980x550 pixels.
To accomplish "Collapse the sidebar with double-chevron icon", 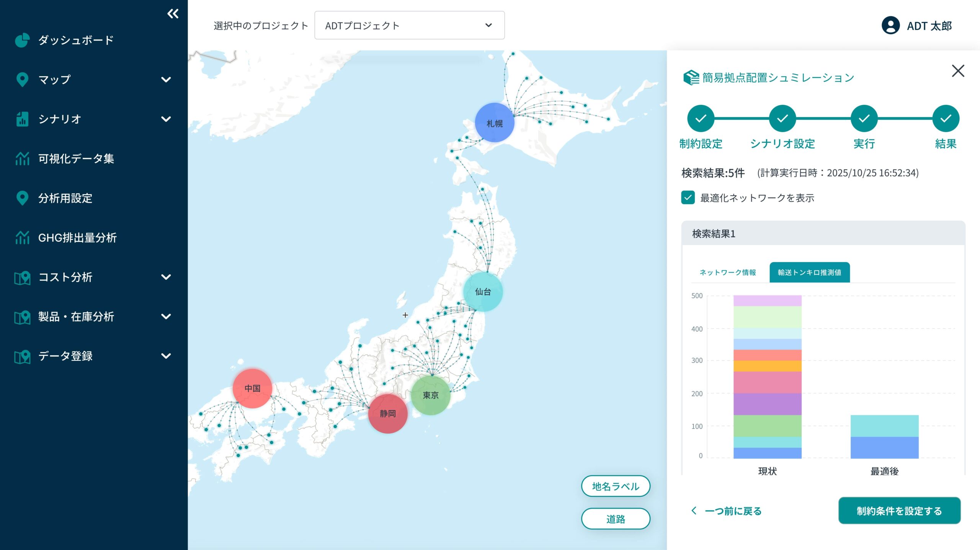I will [x=173, y=14].
